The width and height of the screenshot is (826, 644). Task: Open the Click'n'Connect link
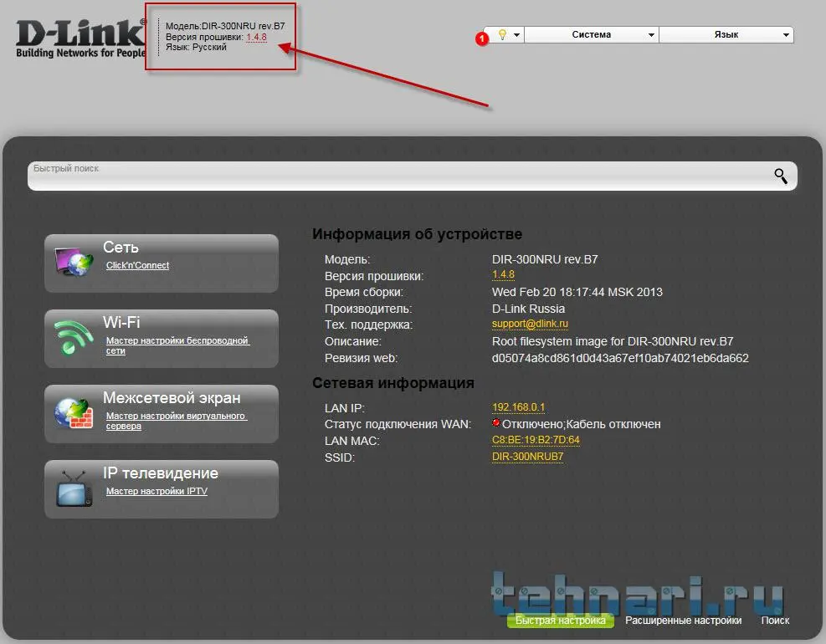(137, 265)
